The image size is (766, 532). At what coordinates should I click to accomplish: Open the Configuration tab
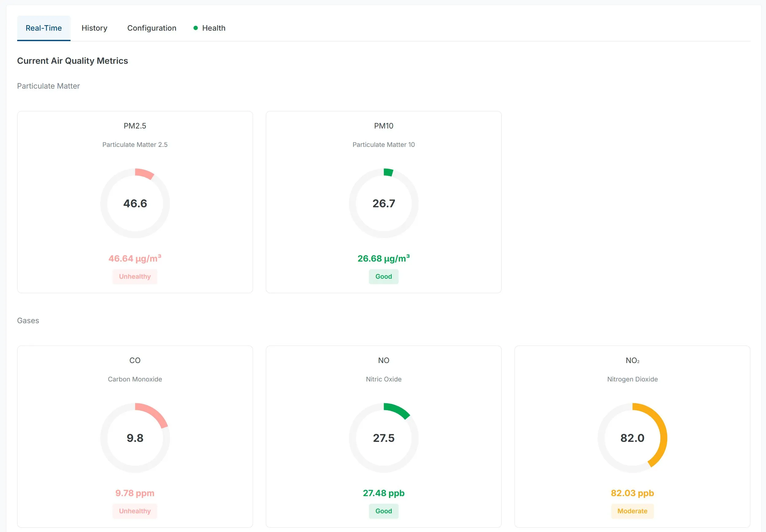pos(152,28)
